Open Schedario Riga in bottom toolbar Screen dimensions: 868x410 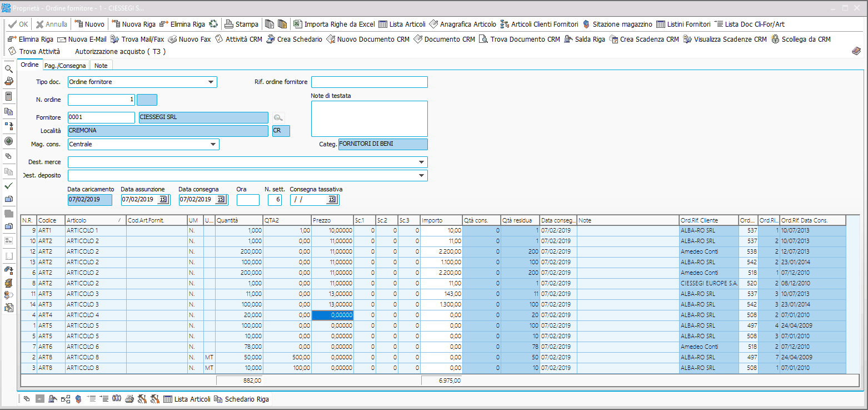tap(242, 399)
